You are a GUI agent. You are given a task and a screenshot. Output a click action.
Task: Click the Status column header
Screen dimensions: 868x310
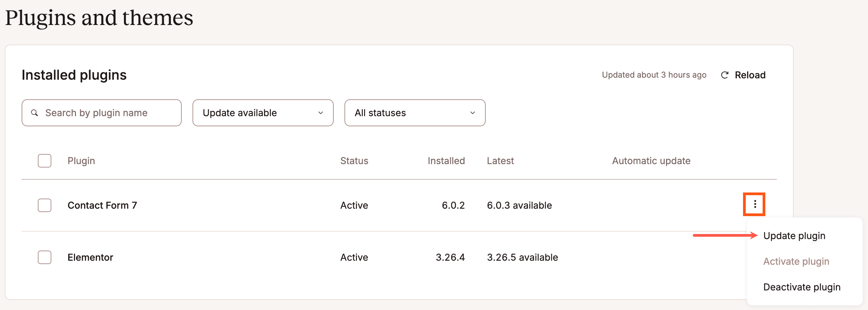point(354,161)
